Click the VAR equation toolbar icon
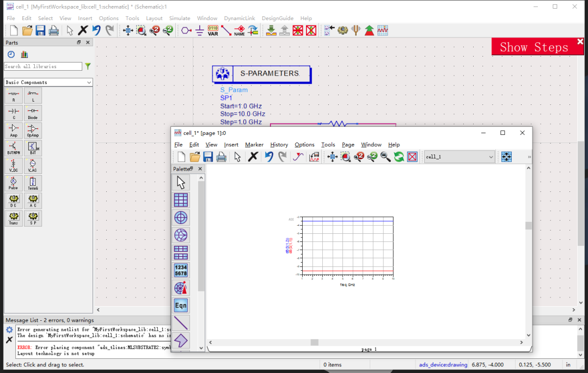 click(213, 30)
